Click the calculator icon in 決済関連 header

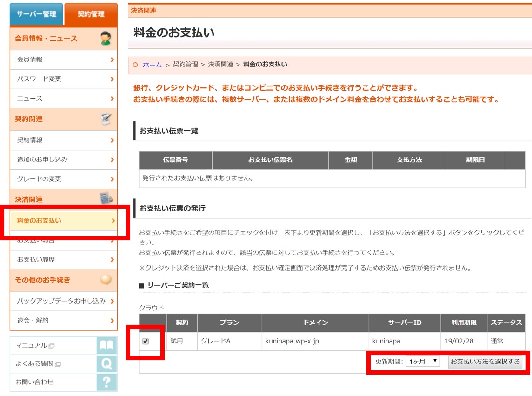click(106, 199)
